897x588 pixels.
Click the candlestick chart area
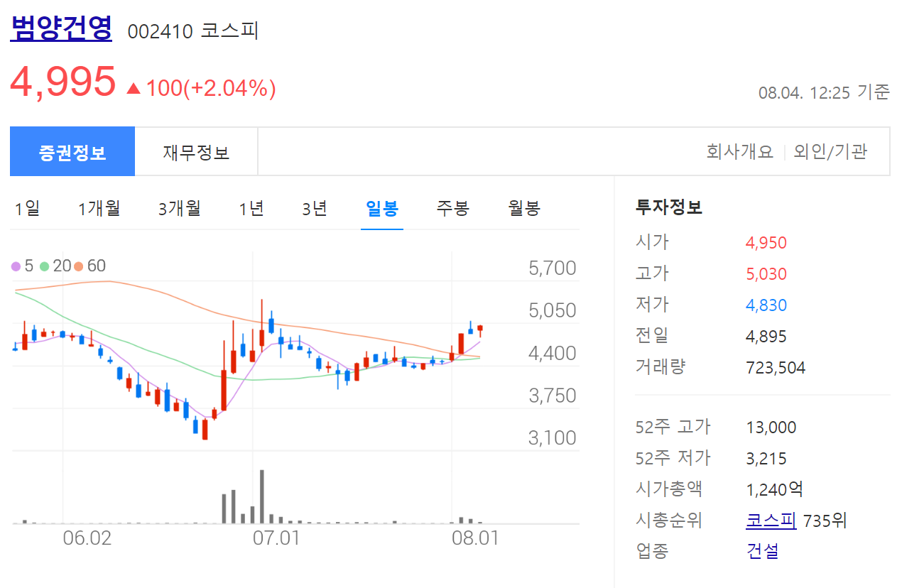[x=284, y=355]
